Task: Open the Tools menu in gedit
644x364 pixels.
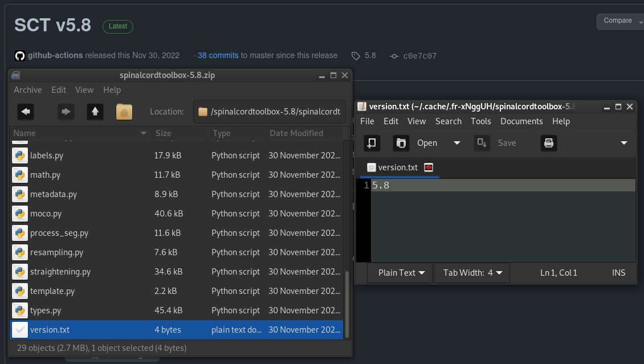Action: pyautogui.click(x=480, y=121)
